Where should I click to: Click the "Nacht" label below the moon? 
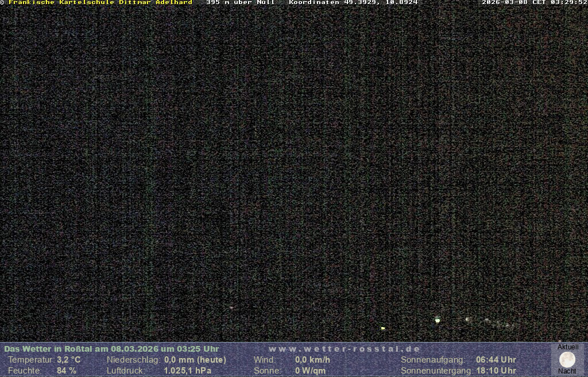click(567, 371)
